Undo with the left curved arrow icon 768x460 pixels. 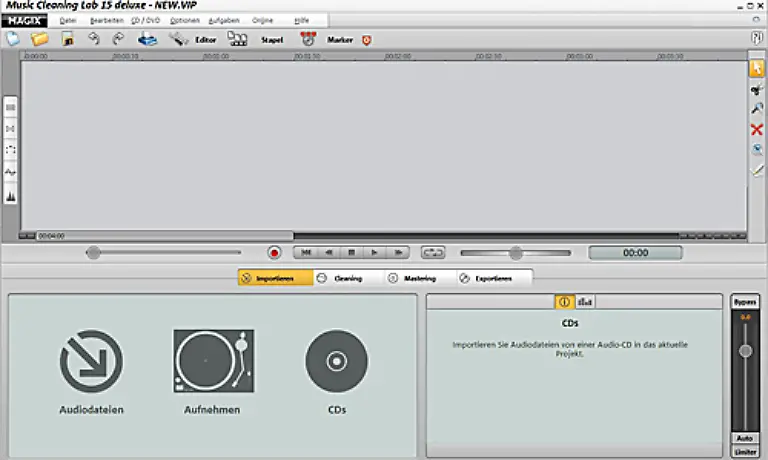94,39
